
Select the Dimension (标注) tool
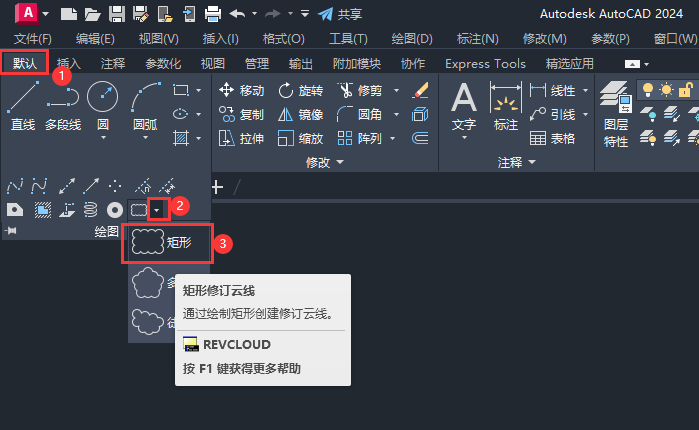506,106
